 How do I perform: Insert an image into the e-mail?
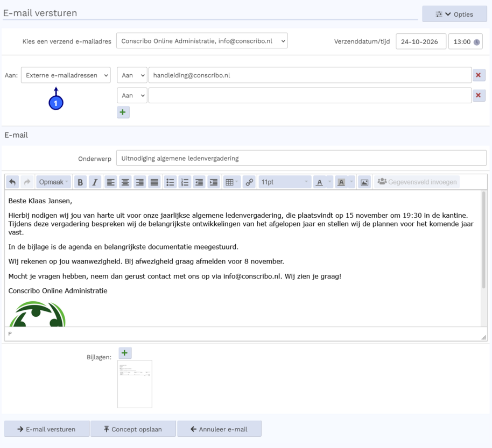tap(364, 182)
